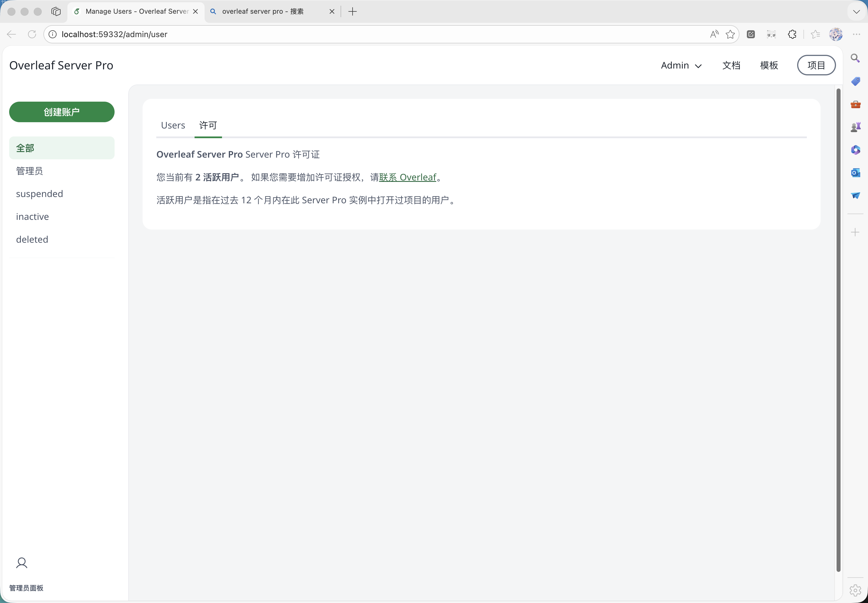
Task: Select the inactive filter
Action: coord(62,216)
